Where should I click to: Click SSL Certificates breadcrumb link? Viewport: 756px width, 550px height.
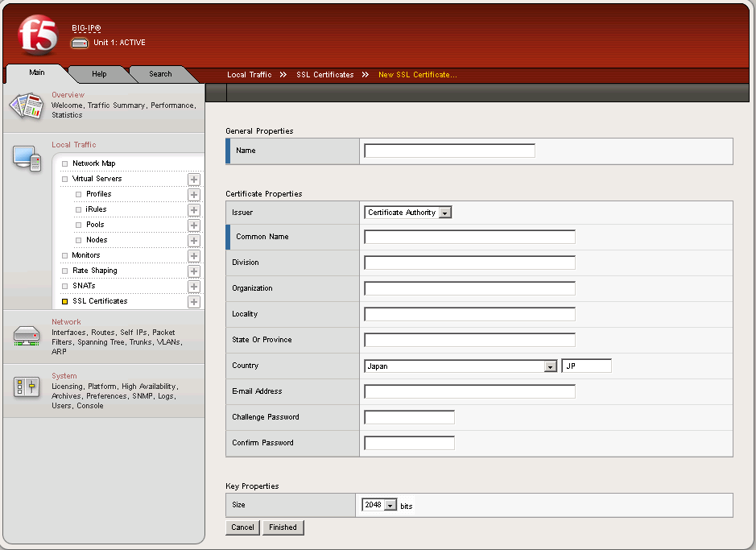pos(324,75)
